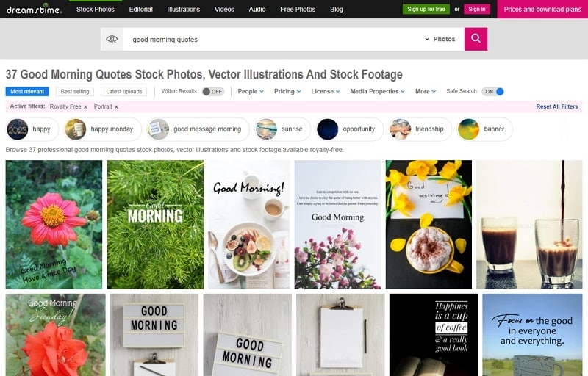Open the Free Photos menu item
Viewport: 588px width, 376px height.
click(298, 10)
